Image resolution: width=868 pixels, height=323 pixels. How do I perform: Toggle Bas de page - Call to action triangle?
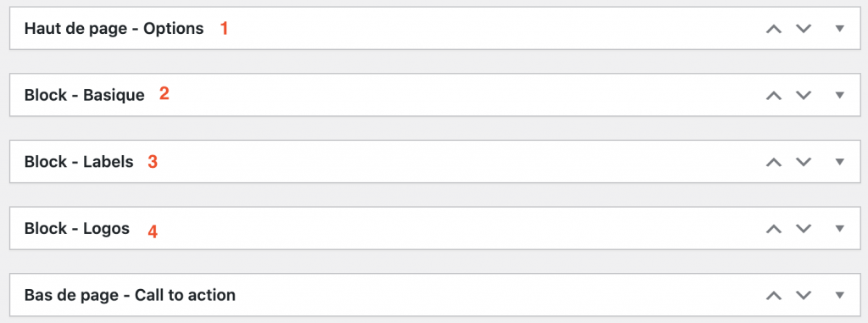840,295
